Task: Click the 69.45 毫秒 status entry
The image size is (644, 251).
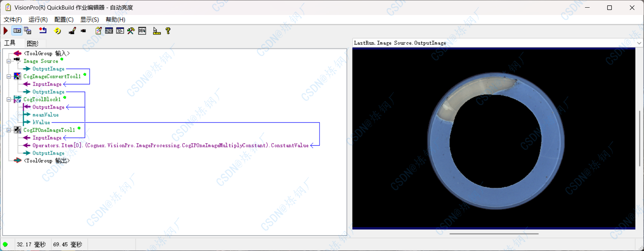Action: coord(68,244)
